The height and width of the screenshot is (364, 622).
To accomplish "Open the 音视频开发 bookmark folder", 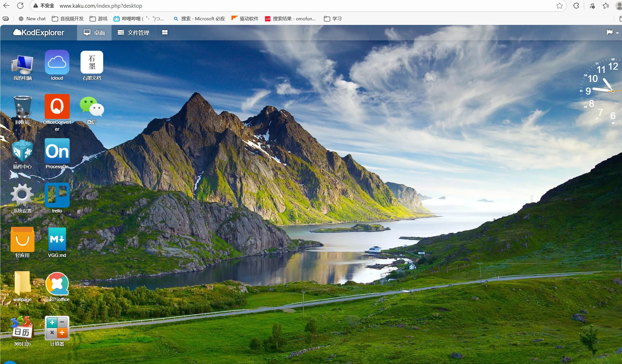I will point(68,18).
